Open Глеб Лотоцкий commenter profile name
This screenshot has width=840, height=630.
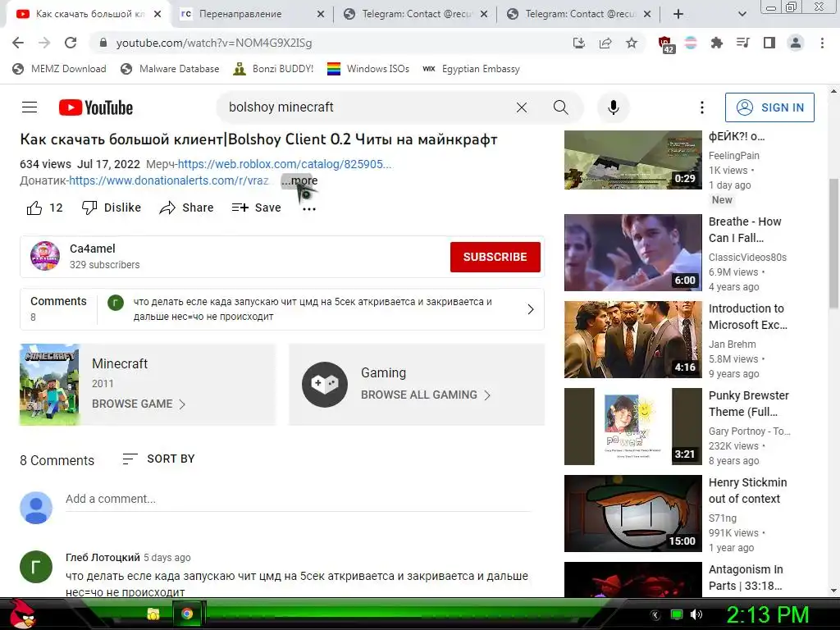[x=103, y=557]
